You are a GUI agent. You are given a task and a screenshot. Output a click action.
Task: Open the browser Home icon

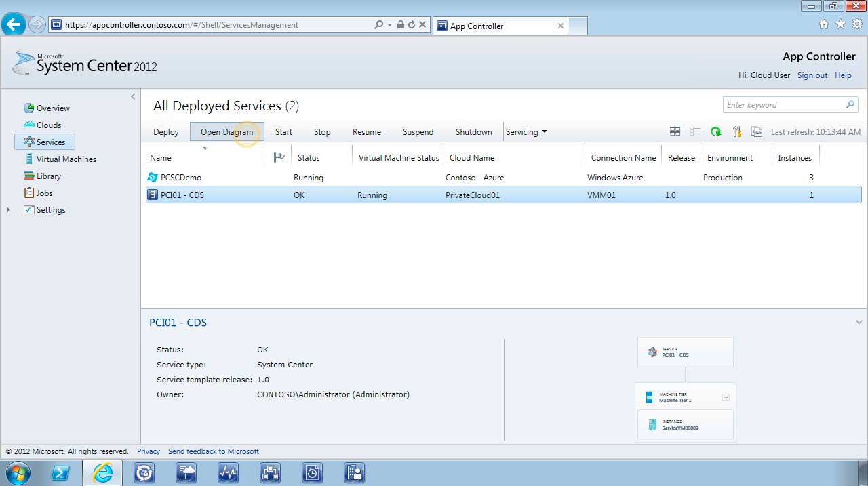(x=823, y=24)
